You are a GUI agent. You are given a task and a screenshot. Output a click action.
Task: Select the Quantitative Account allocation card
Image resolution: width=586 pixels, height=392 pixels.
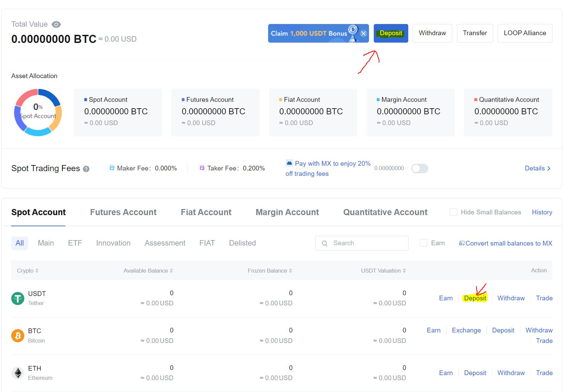pyautogui.click(x=508, y=112)
